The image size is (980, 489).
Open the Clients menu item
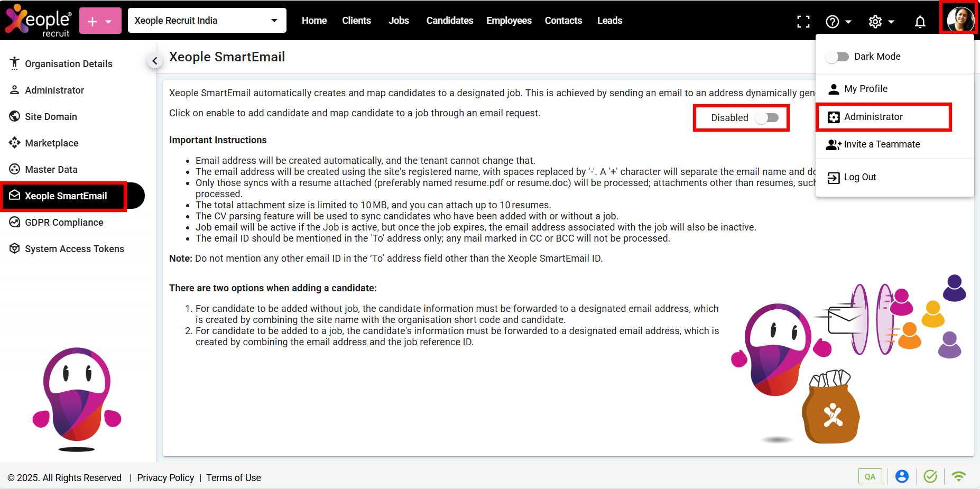(356, 21)
